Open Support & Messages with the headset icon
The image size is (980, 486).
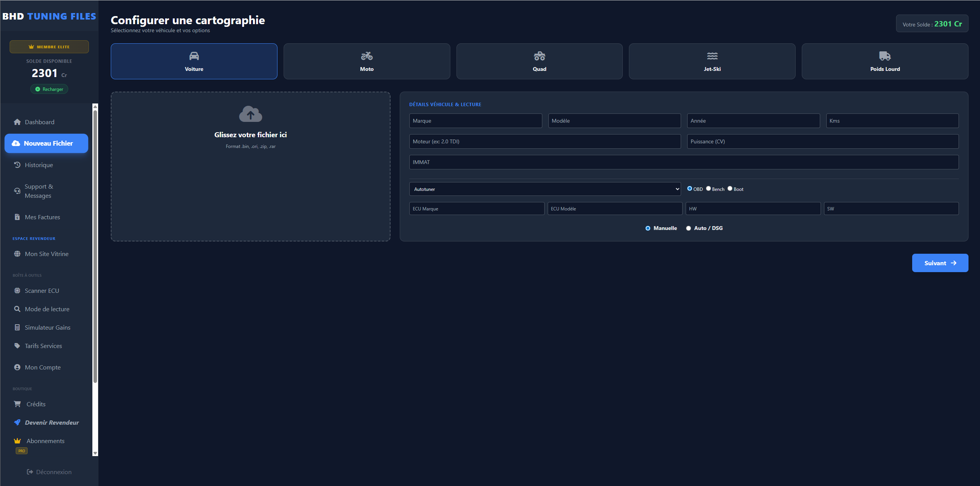click(x=17, y=191)
